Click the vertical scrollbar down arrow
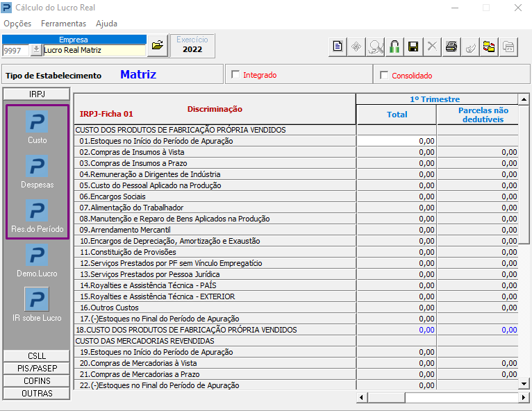Viewport: 532px width, 411px height. click(524, 384)
